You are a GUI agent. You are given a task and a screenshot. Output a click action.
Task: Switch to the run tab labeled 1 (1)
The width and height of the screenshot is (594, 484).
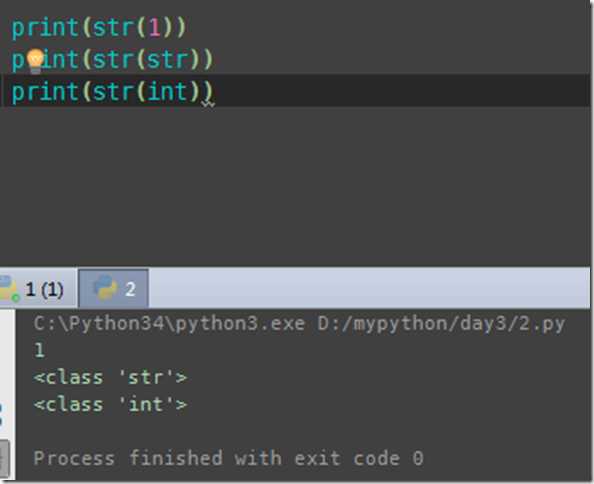pyautogui.click(x=38, y=289)
